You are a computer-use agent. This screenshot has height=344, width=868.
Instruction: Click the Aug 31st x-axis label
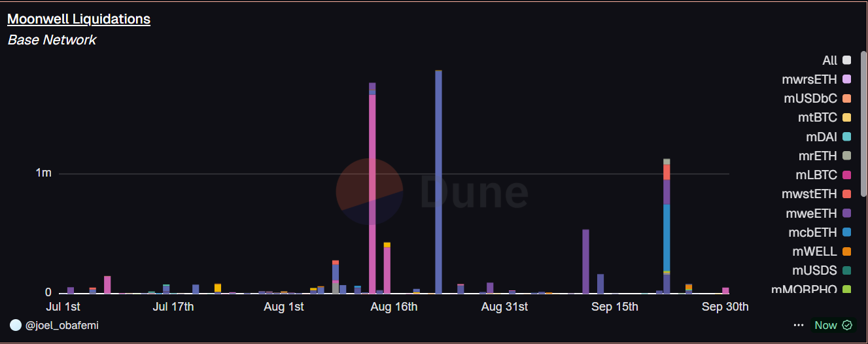pyautogui.click(x=504, y=307)
